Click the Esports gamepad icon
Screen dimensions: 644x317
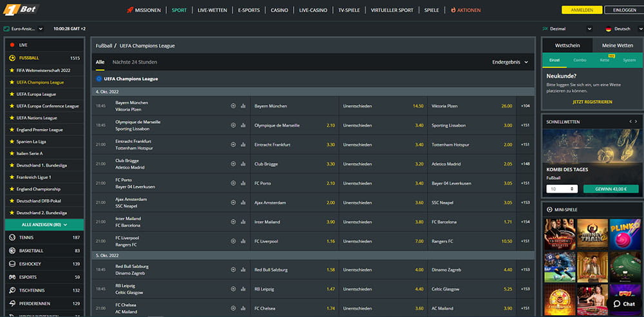point(12,277)
